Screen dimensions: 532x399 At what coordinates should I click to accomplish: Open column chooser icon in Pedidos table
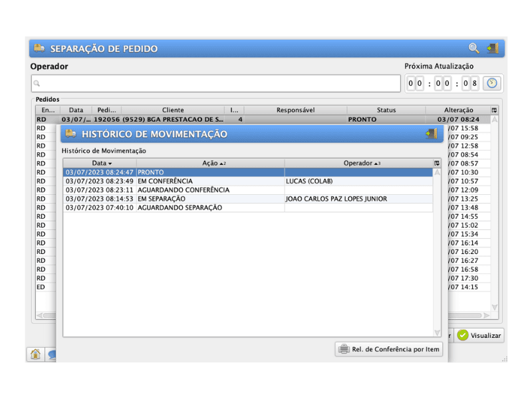[494, 110]
